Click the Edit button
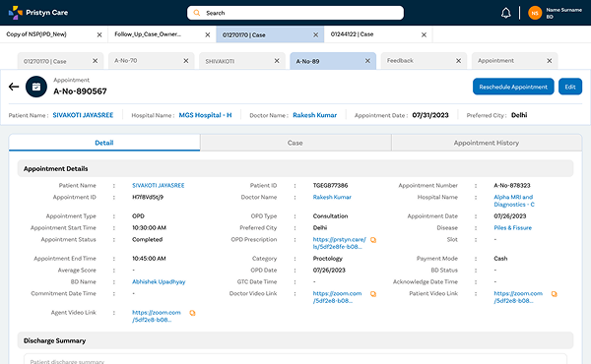The width and height of the screenshot is (591, 364). point(570,87)
